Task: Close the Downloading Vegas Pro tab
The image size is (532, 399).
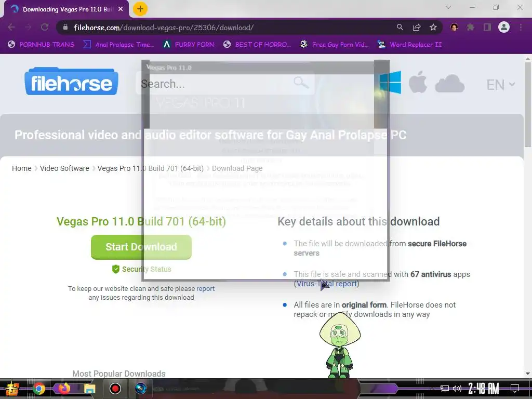Action: tap(121, 9)
